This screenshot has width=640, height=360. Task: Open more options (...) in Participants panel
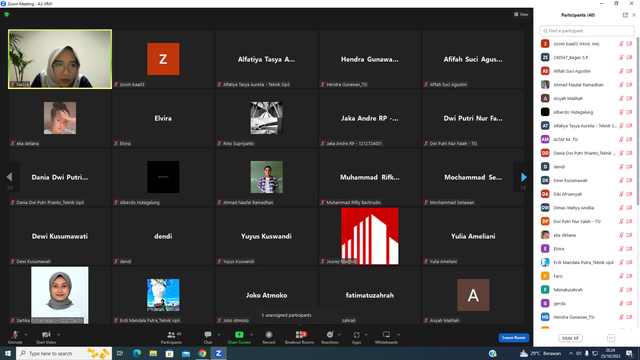[x=611, y=338]
